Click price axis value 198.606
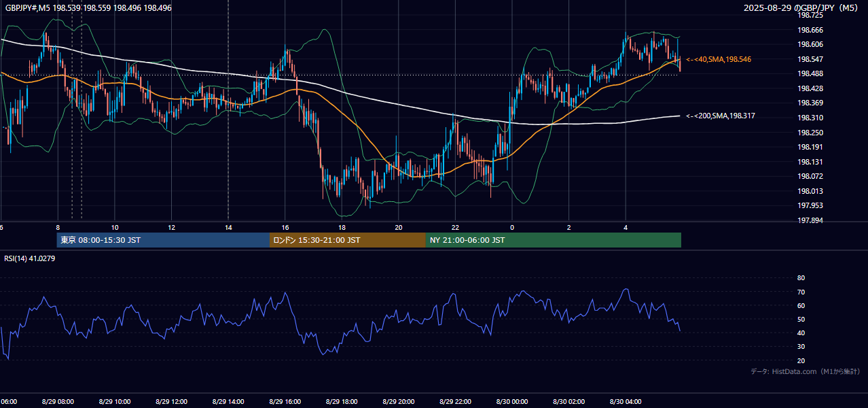The width and height of the screenshot is (868, 408). click(x=810, y=44)
